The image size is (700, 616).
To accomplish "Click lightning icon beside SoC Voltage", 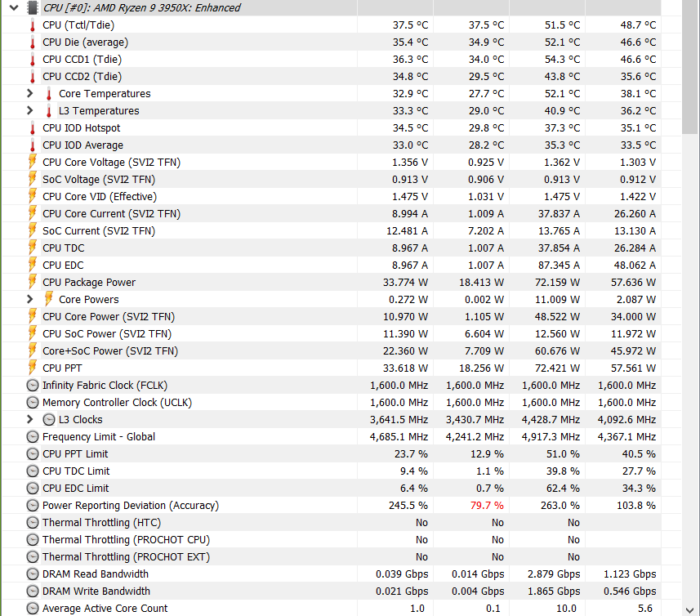I will tap(33, 179).
